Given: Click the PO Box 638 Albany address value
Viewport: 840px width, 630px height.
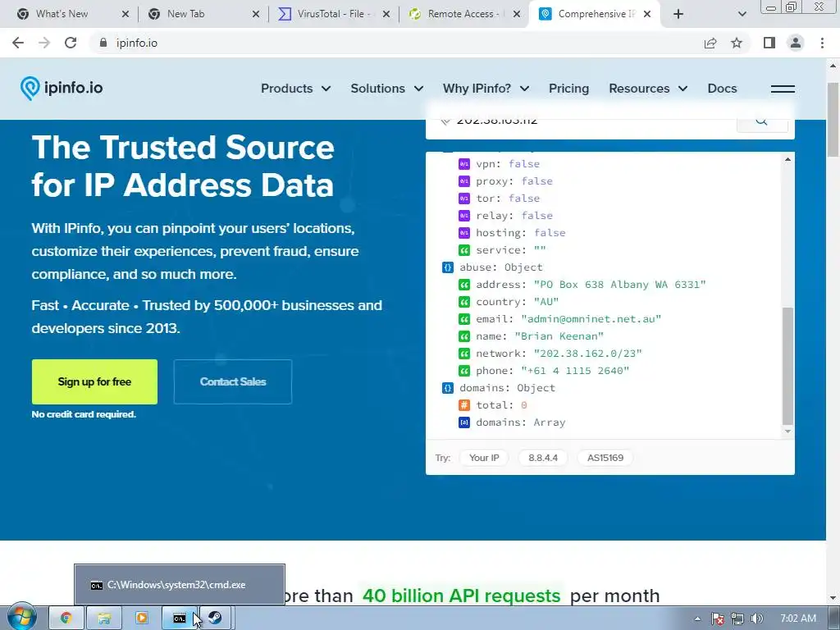Looking at the screenshot, I should [620, 285].
